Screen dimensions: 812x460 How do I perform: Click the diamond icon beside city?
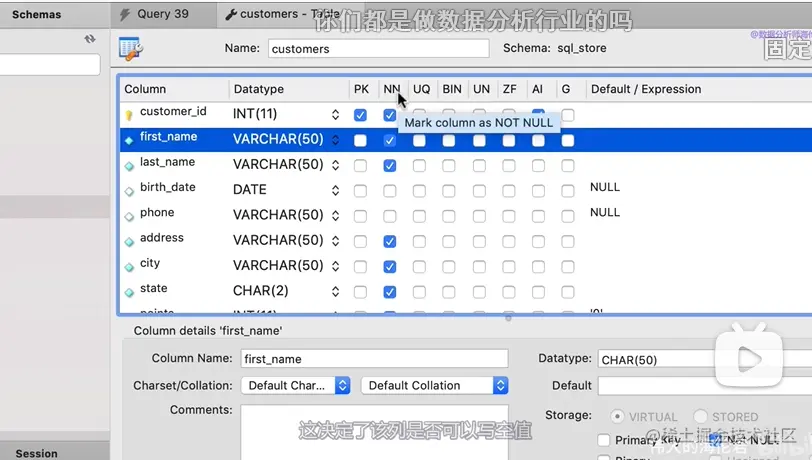coord(129,267)
